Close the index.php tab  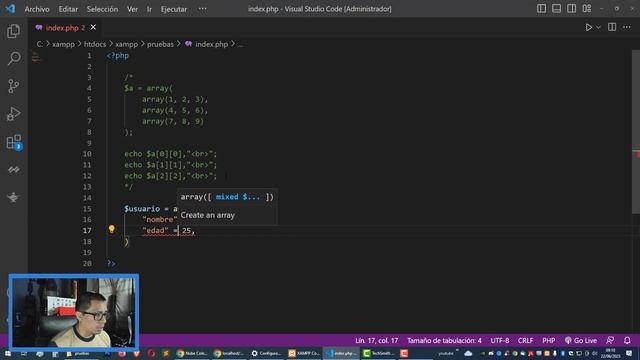93,27
